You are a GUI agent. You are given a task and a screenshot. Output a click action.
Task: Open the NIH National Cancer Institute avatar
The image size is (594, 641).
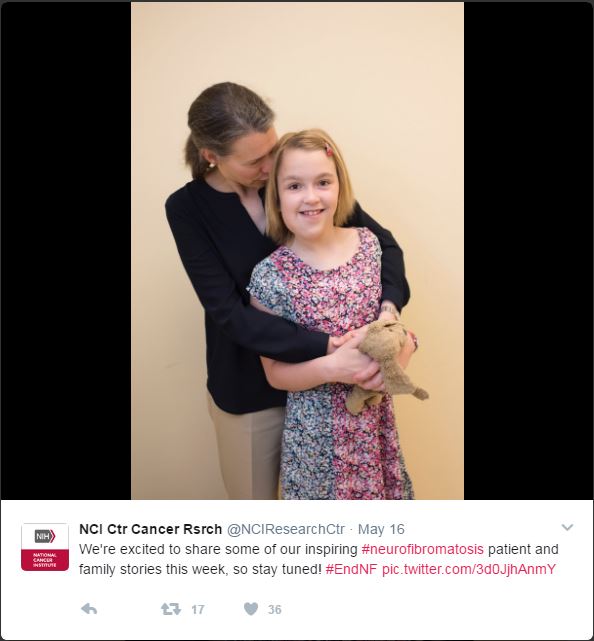(x=45, y=547)
